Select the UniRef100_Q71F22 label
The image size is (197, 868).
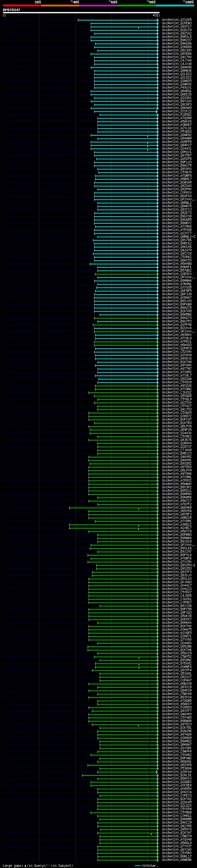tap(177, 111)
